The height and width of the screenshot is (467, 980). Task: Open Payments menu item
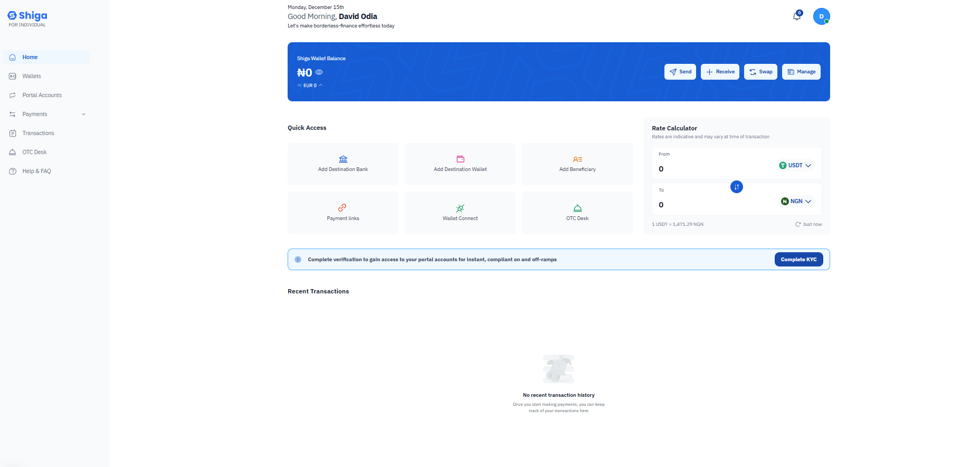click(46, 114)
